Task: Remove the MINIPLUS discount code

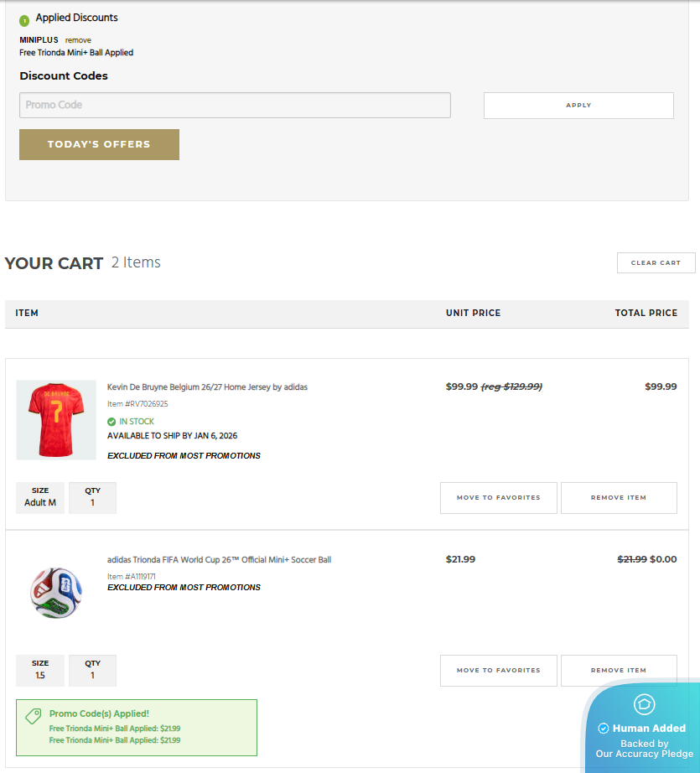Action: tap(78, 40)
